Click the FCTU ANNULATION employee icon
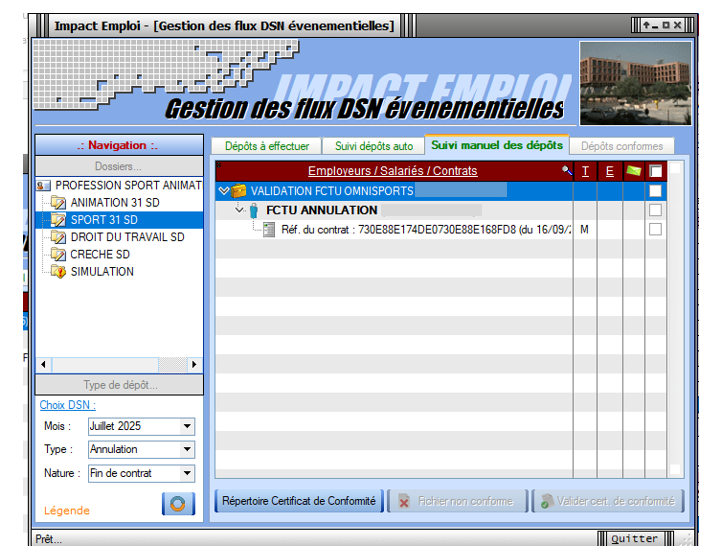The width and height of the screenshot is (711, 552). coord(254,211)
